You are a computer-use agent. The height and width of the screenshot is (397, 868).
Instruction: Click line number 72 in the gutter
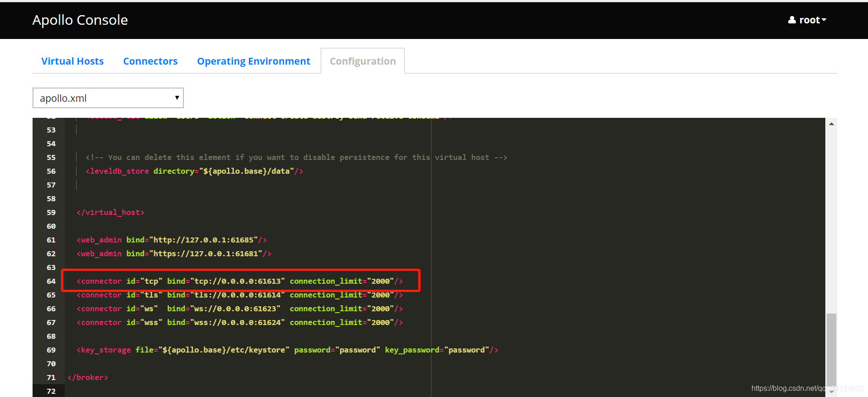point(51,391)
